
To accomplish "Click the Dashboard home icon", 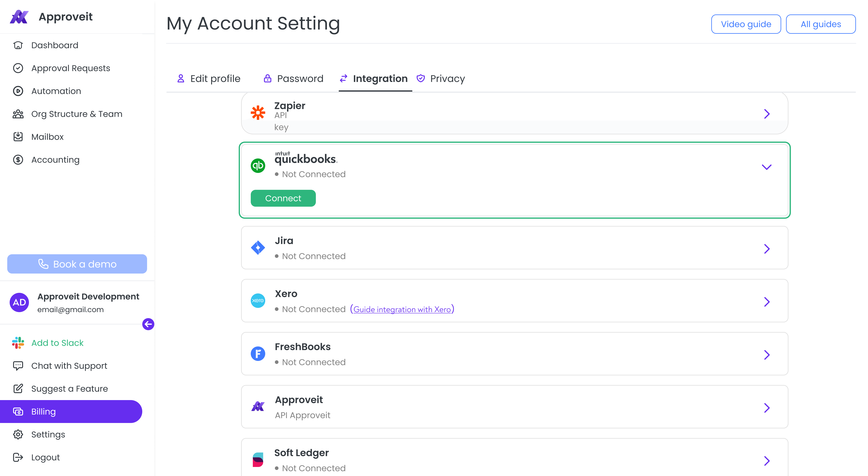I will tap(18, 45).
